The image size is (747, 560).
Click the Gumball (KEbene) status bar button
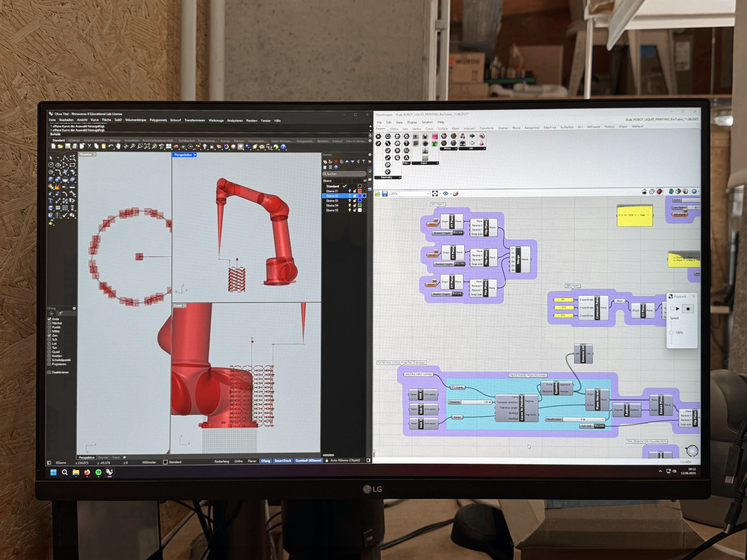pos(308,461)
